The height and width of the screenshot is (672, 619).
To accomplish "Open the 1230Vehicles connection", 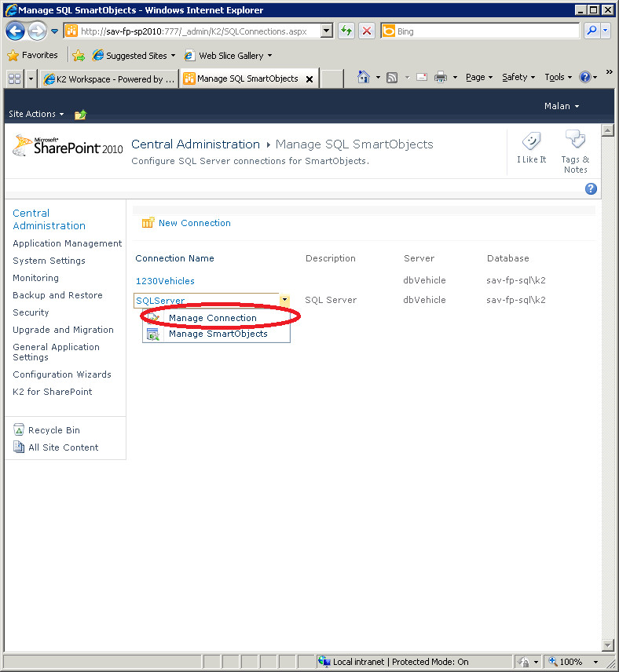I will pyautogui.click(x=165, y=281).
